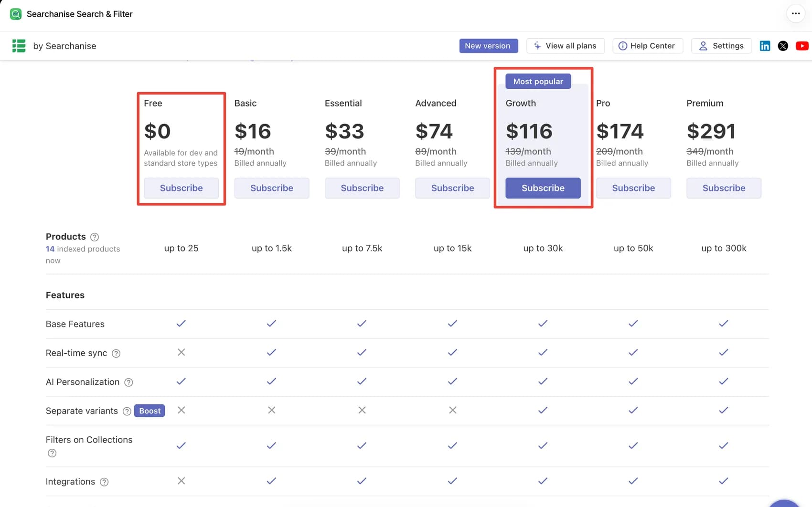Screen dimensions: 812x507
Task: Click the help icon beside AI Personalization
Action: (128, 382)
